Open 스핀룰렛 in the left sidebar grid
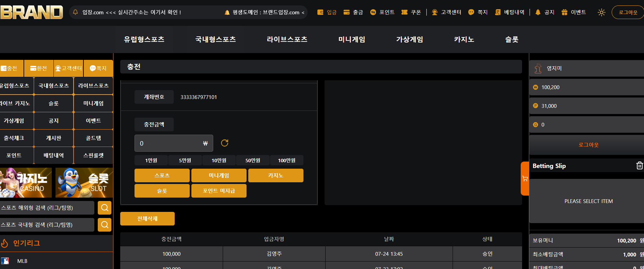This screenshot has width=644, height=269. point(93,155)
